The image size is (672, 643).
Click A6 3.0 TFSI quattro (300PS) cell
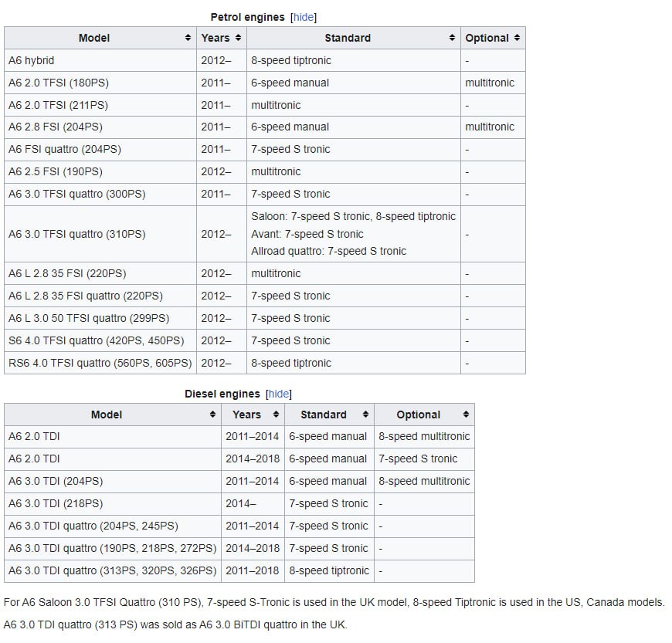(x=100, y=194)
